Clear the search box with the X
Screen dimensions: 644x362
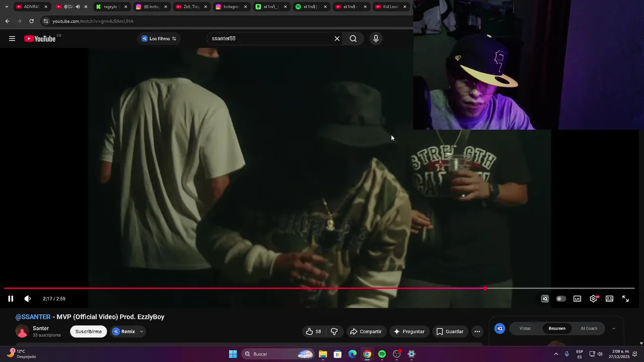(x=337, y=39)
